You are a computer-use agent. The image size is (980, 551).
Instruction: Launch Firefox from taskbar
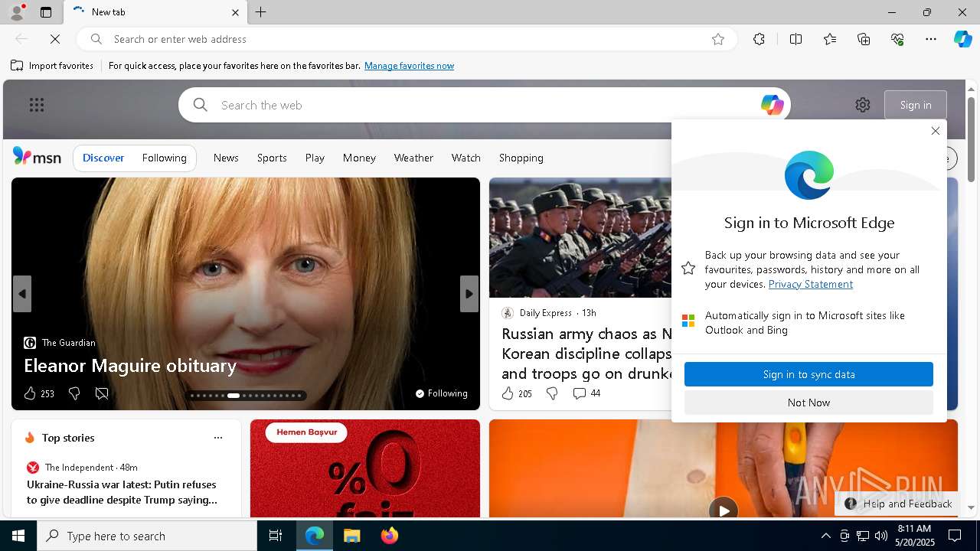(390, 536)
